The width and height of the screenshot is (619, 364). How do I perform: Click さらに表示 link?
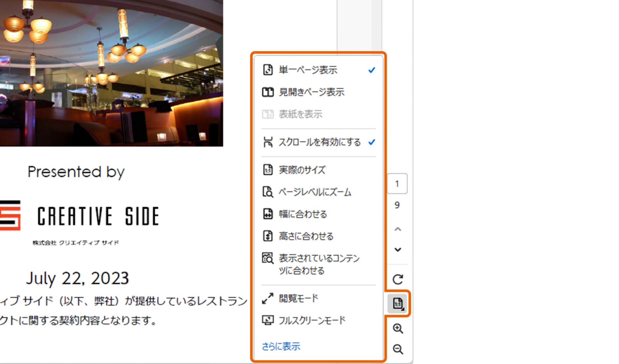[281, 347]
